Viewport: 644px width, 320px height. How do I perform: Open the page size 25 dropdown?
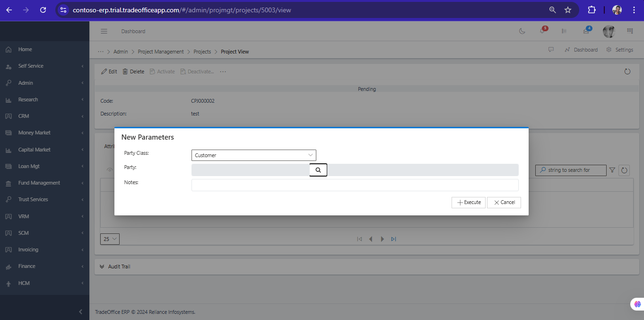tap(110, 239)
